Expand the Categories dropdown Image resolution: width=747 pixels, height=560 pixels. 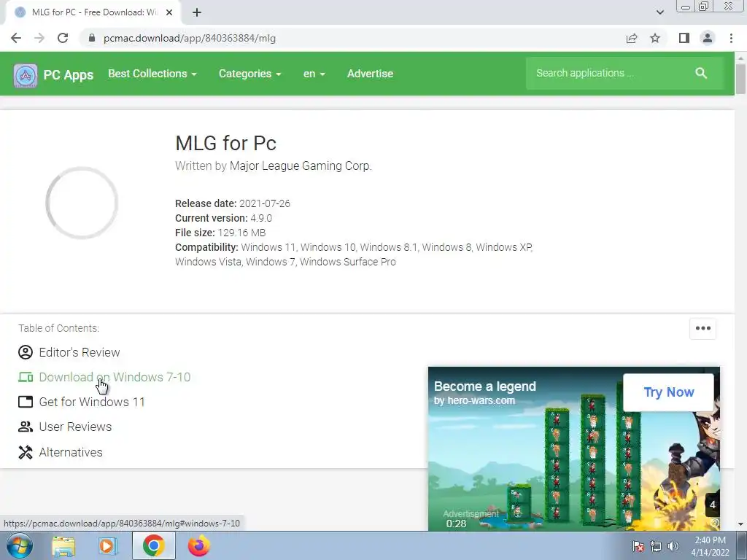(x=249, y=74)
